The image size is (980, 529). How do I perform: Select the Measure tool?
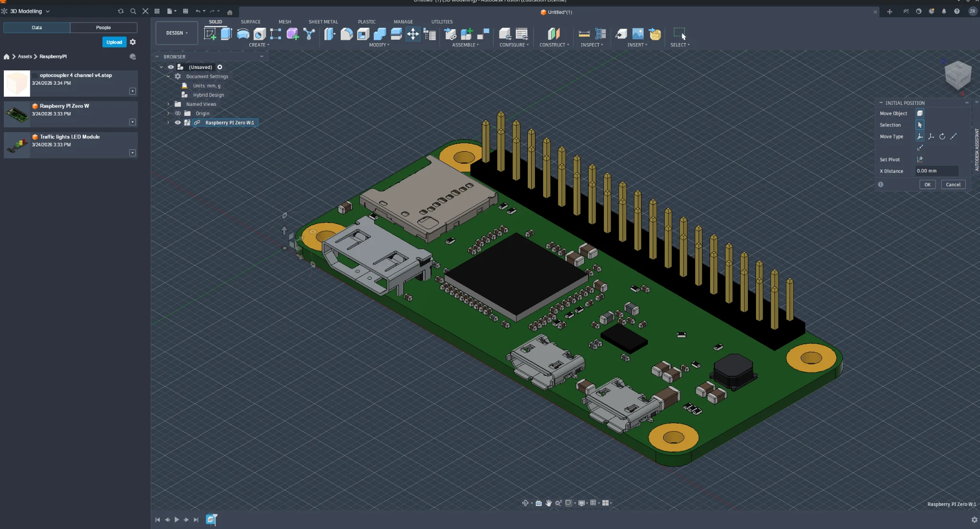584,34
